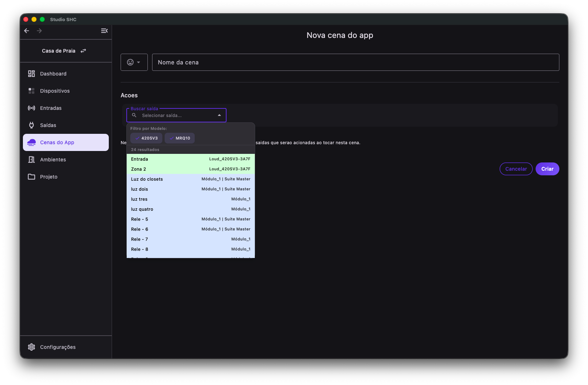Select Cenas do App menu item

[66, 142]
